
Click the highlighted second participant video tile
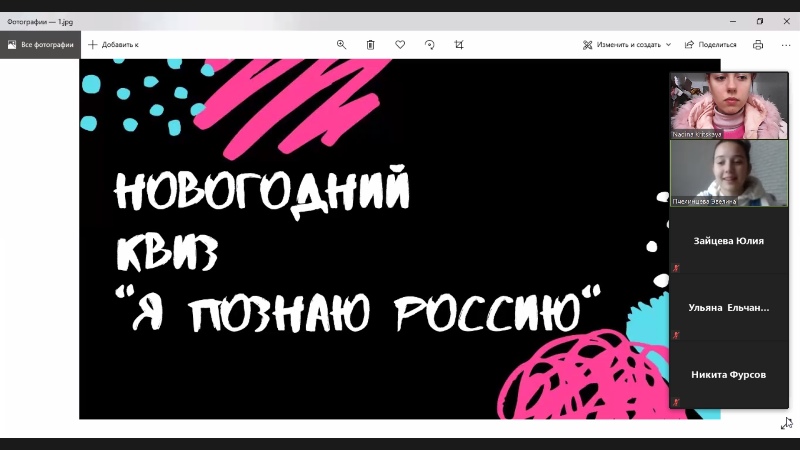(x=729, y=173)
